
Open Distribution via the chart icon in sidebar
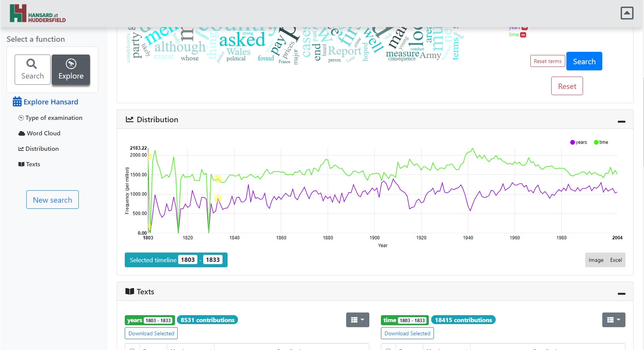21,149
